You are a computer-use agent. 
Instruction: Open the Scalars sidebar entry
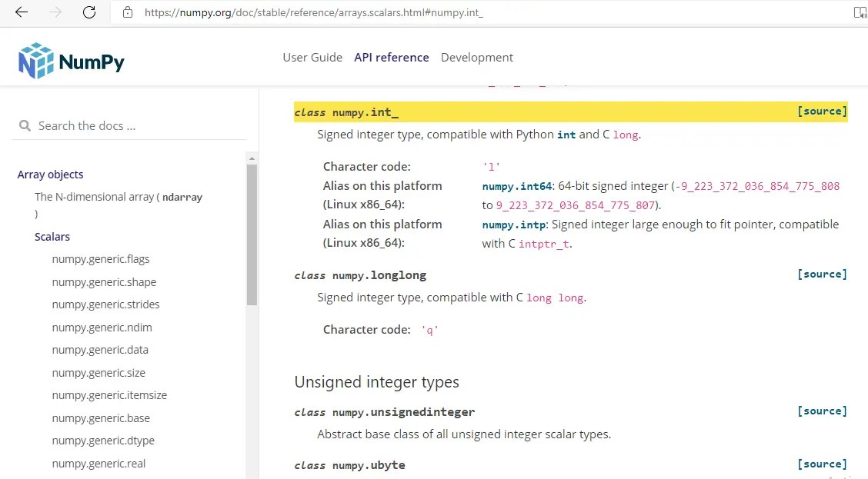[52, 236]
